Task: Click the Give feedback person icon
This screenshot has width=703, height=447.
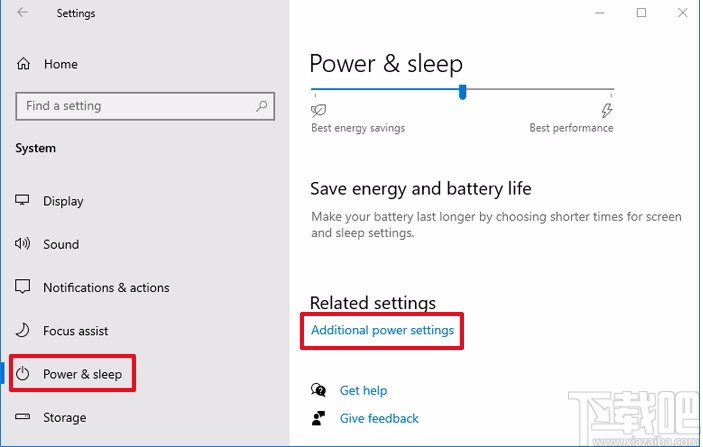Action: point(319,418)
